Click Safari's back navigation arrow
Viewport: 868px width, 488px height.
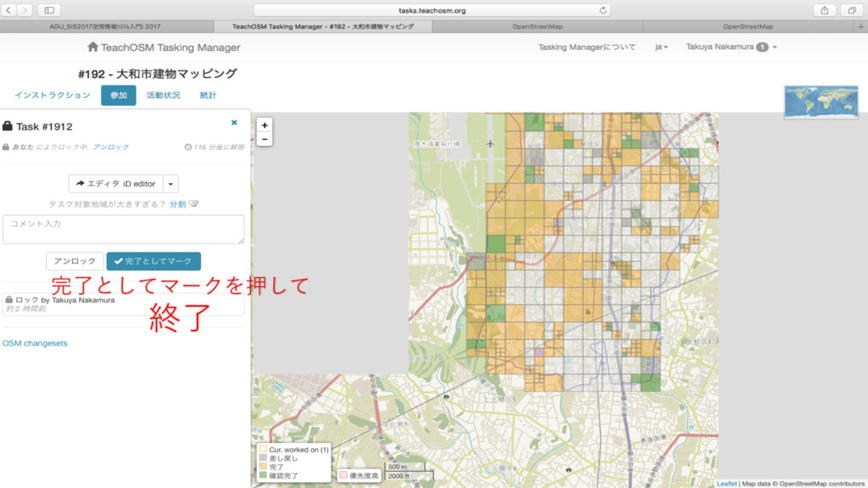[9, 10]
